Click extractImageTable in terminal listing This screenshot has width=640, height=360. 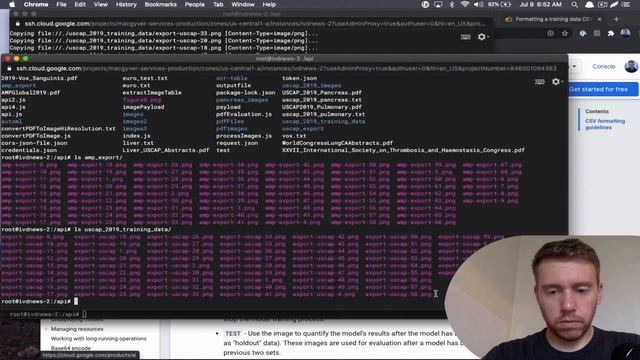152,93
